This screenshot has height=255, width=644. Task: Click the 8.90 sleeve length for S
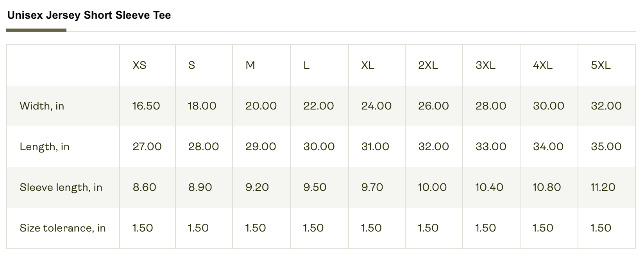coord(200,187)
